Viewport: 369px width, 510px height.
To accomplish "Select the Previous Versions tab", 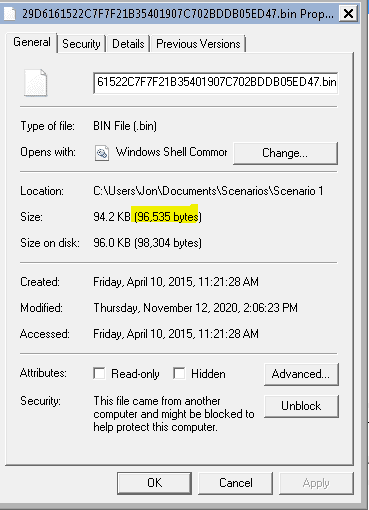I will point(198,44).
